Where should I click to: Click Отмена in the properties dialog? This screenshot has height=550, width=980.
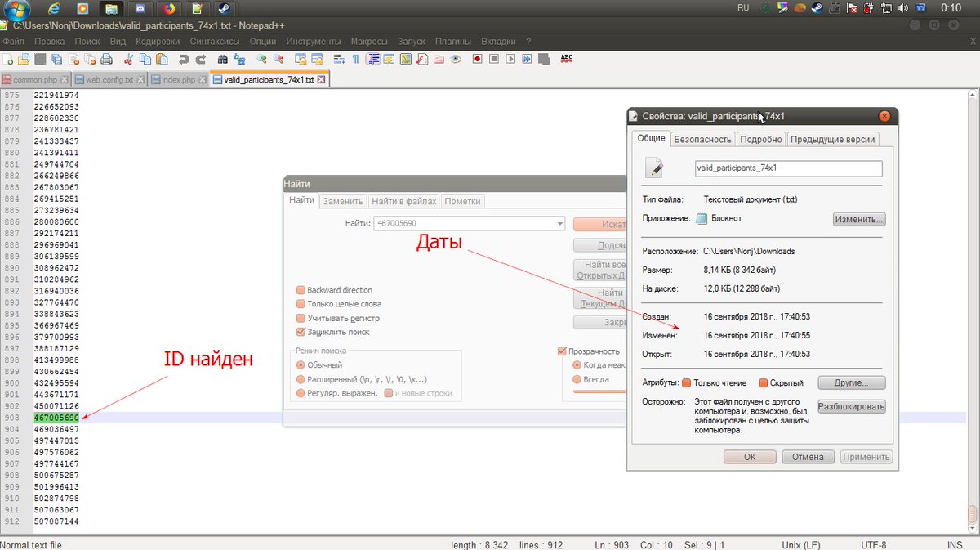click(x=808, y=457)
